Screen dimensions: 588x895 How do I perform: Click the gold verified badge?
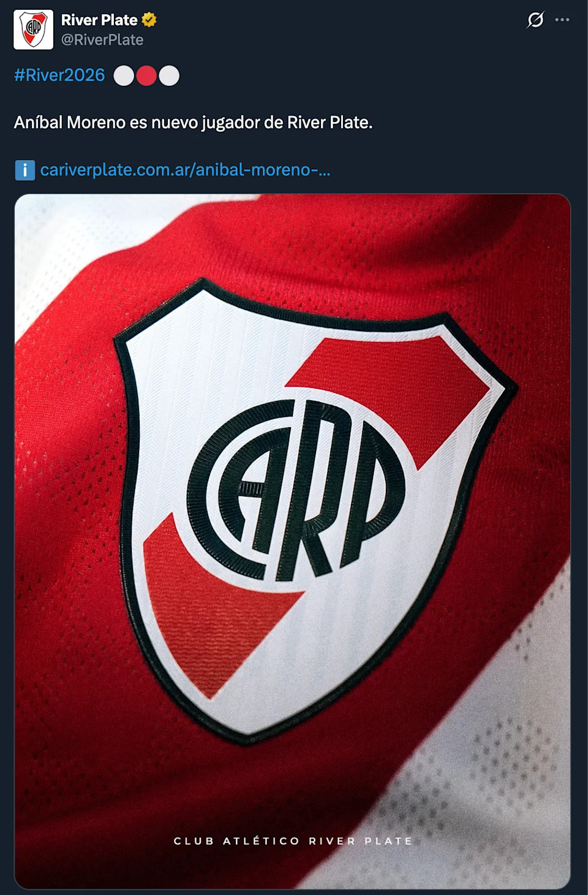149,20
